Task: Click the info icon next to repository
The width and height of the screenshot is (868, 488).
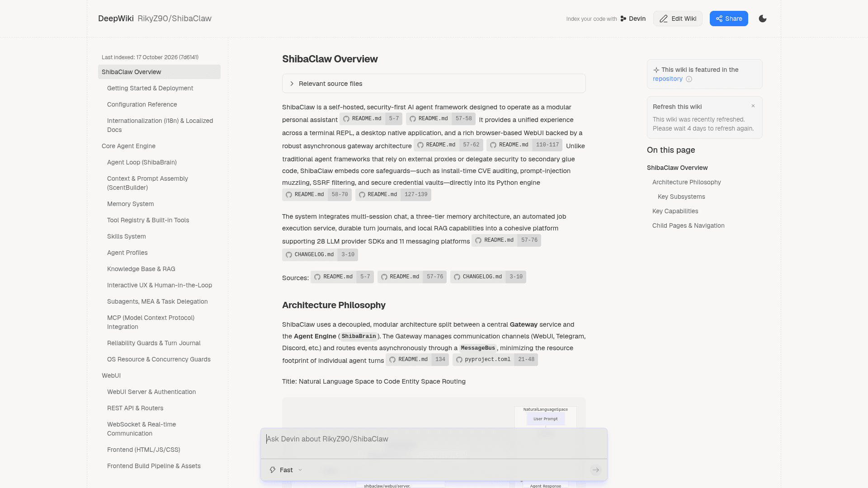Action: click(x=689, y=79)
